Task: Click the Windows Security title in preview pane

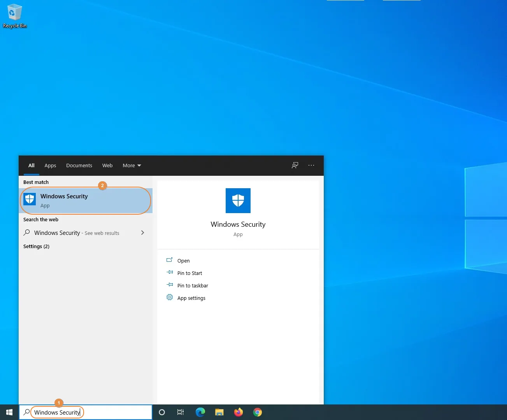Action: tap(238, 224)
